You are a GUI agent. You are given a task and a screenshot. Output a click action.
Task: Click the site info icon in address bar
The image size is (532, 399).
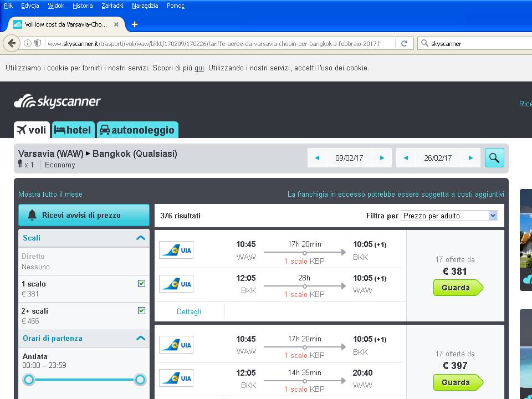click(28, 43)
